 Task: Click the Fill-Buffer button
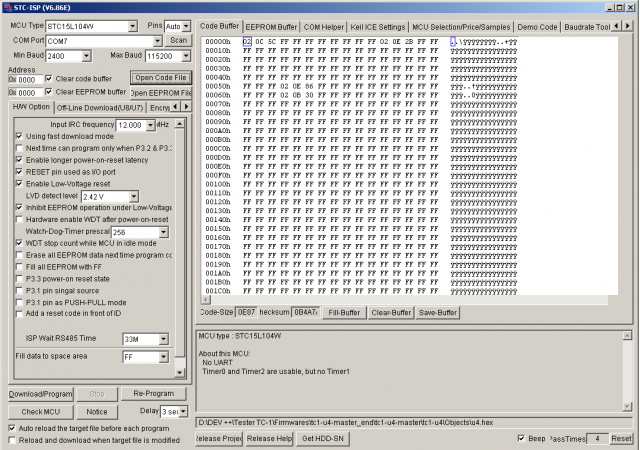click(344, 313)
